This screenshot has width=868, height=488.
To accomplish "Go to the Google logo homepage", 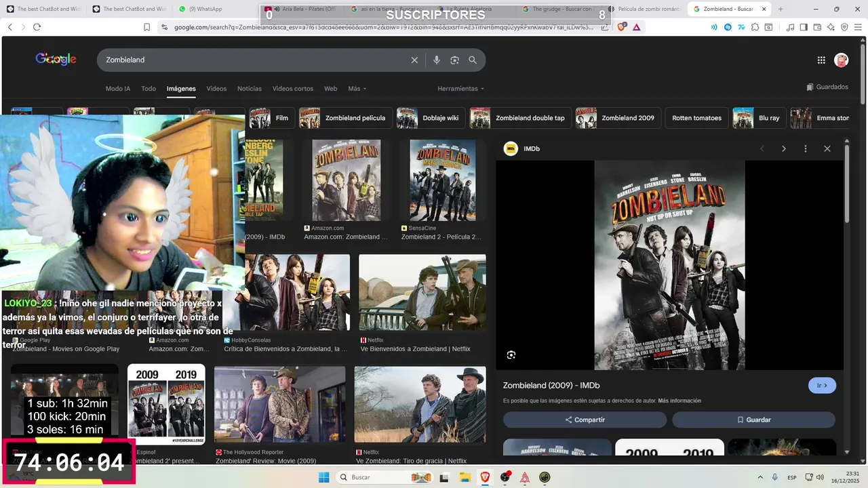I will point(56,60).
